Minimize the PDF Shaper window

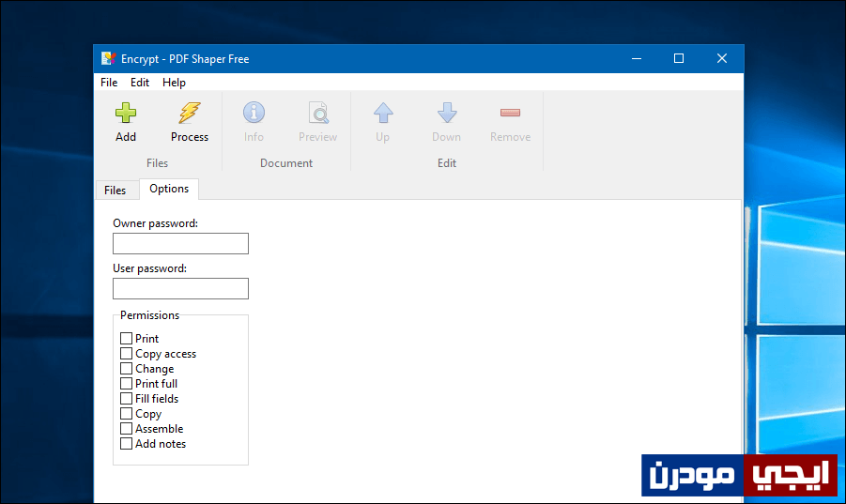point(637,59)
